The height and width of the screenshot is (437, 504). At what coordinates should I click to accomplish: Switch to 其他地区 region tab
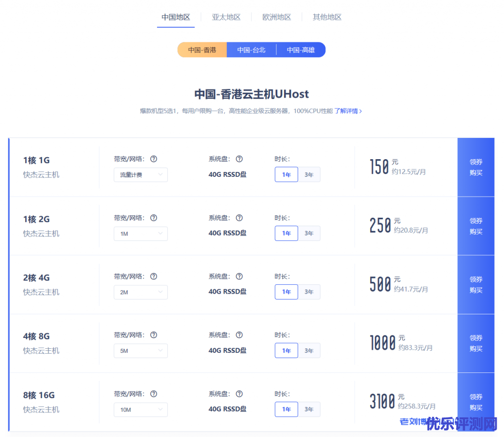[x=327, y=17]
